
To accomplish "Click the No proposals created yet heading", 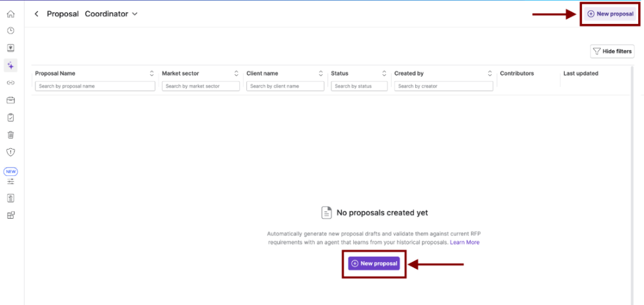I will click(382, 213).
